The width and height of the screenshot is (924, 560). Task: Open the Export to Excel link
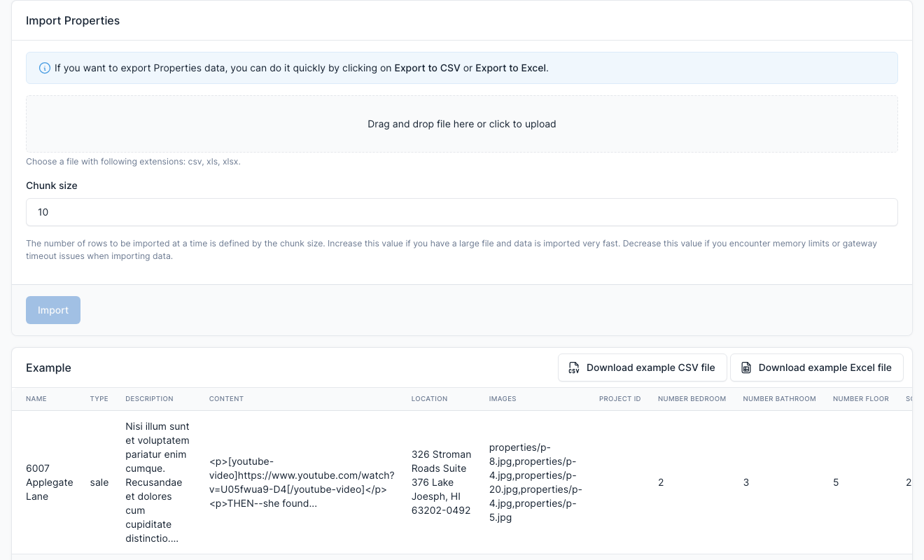pos(510,68)
